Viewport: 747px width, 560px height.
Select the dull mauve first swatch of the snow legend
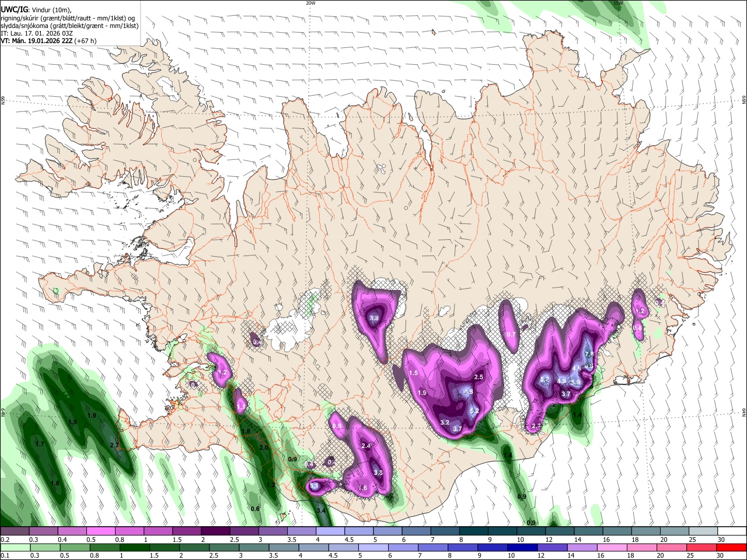(x=15, y=531)
